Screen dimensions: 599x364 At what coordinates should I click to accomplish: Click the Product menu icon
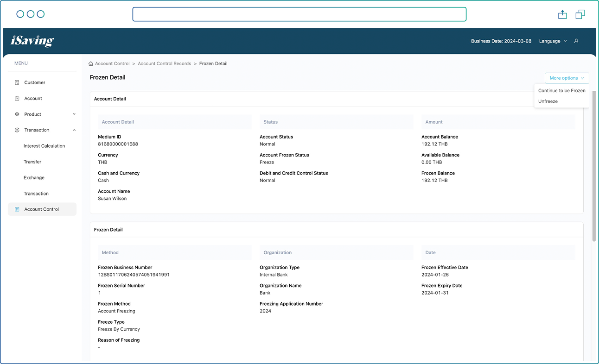[17, 114]
